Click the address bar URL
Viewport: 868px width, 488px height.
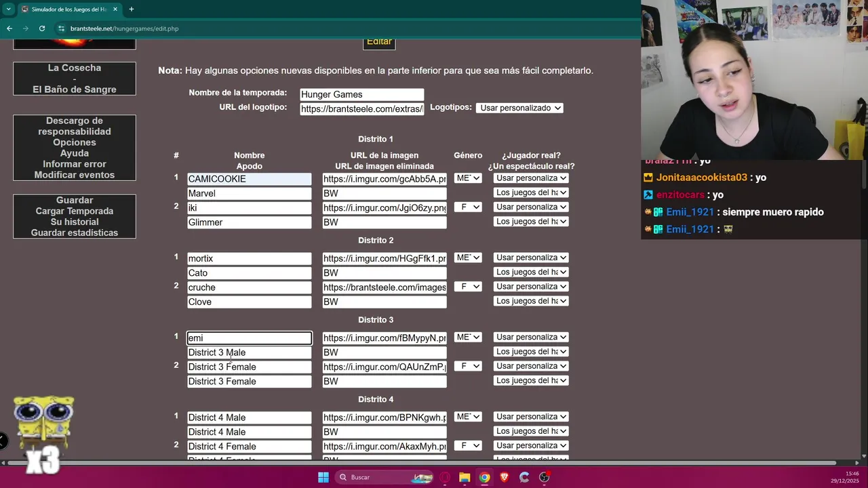124,28
